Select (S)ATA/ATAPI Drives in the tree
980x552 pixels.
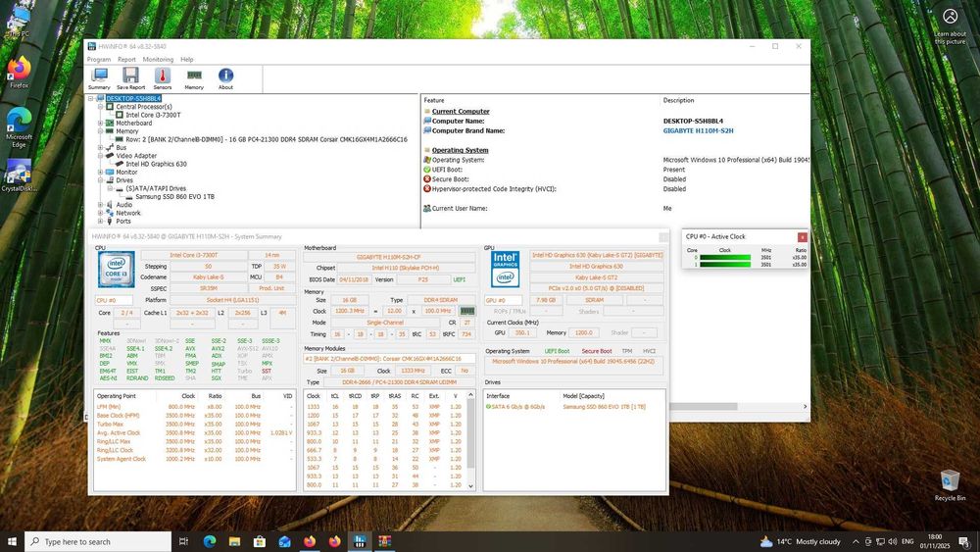tap(156, 188)
